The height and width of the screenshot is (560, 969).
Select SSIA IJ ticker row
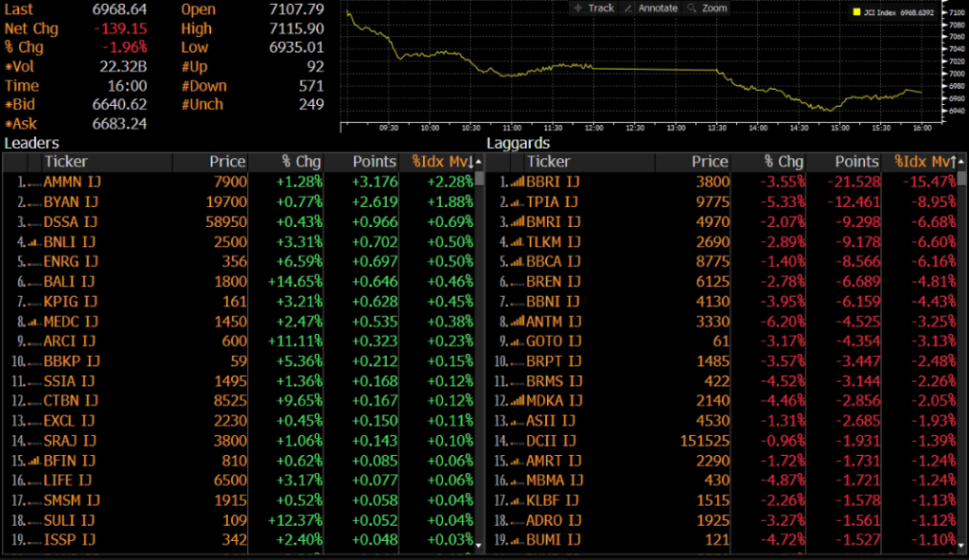pyautogui.click(x=69, y=381)
